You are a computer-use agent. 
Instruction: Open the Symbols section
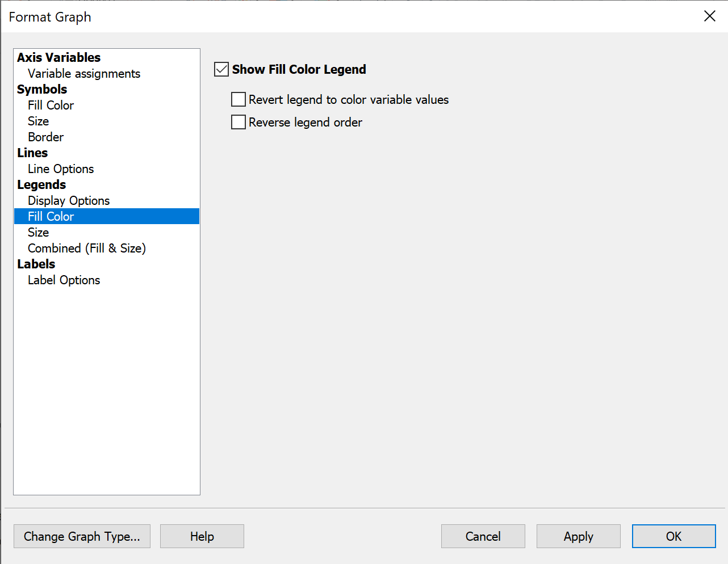click(41, 89)
